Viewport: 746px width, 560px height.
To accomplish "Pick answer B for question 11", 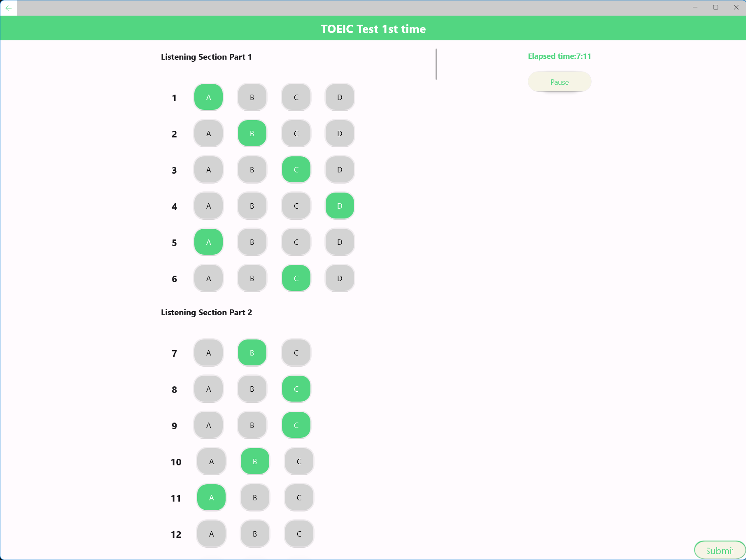I will [x=255, y=498].
